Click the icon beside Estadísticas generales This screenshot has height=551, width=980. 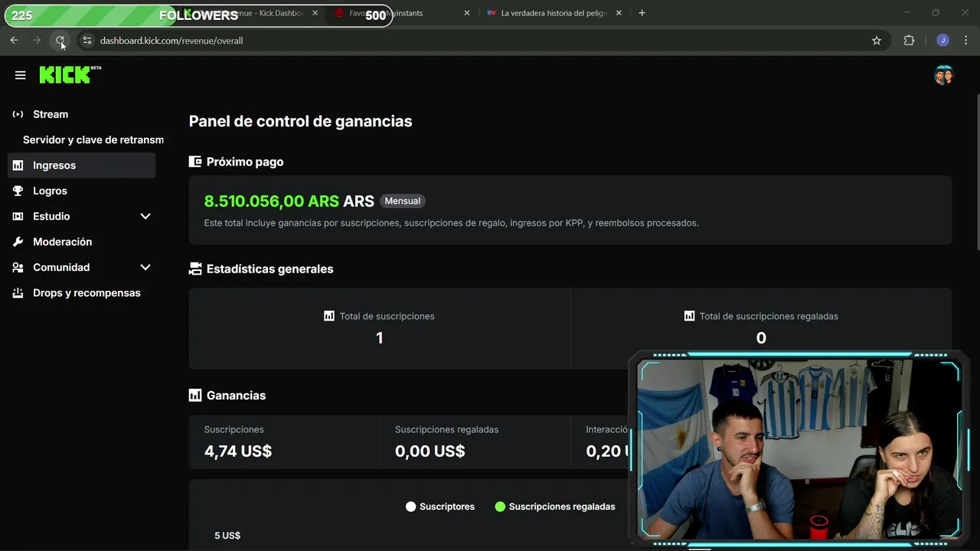click(195, 269)
